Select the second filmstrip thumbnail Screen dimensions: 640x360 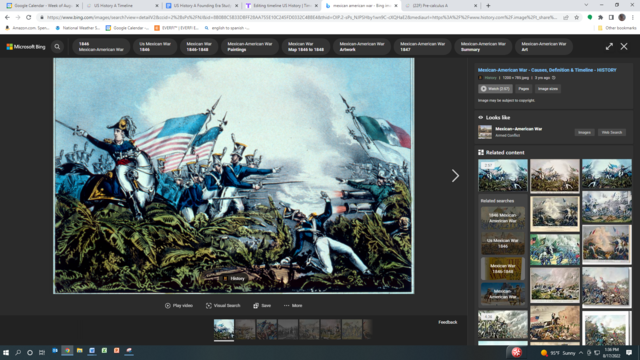245,329
